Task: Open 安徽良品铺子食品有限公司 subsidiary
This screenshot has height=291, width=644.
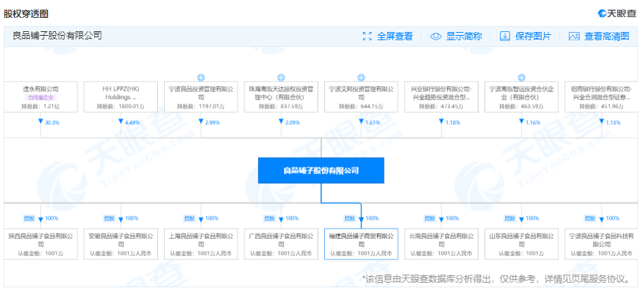Action: [x=121, y=244]
